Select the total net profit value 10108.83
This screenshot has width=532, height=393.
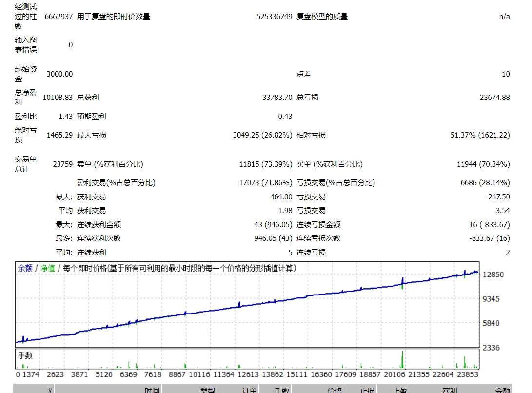[x=58, y=98]
